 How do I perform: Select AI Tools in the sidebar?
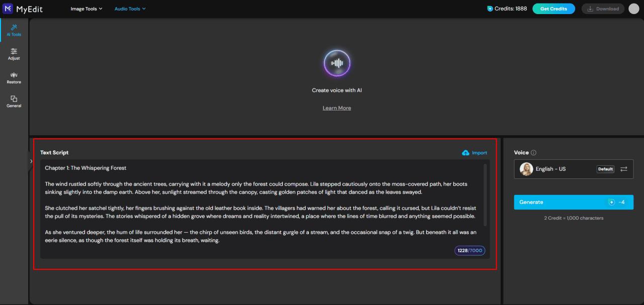tap(14, 30)
